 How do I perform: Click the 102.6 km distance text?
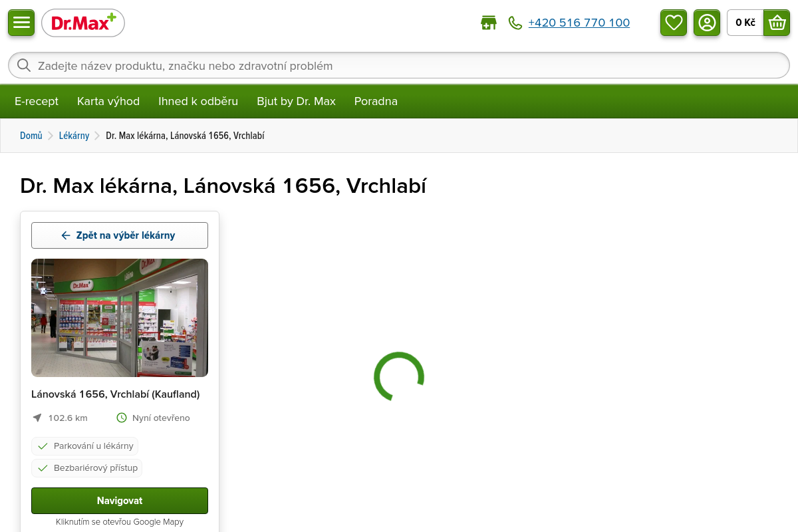(x=68, y=418)
